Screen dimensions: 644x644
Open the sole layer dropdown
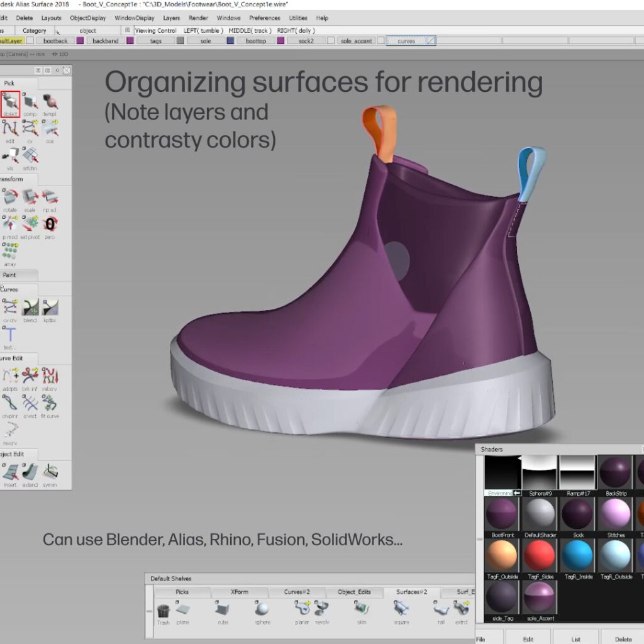pyautogui.click(x=205, y=41)
